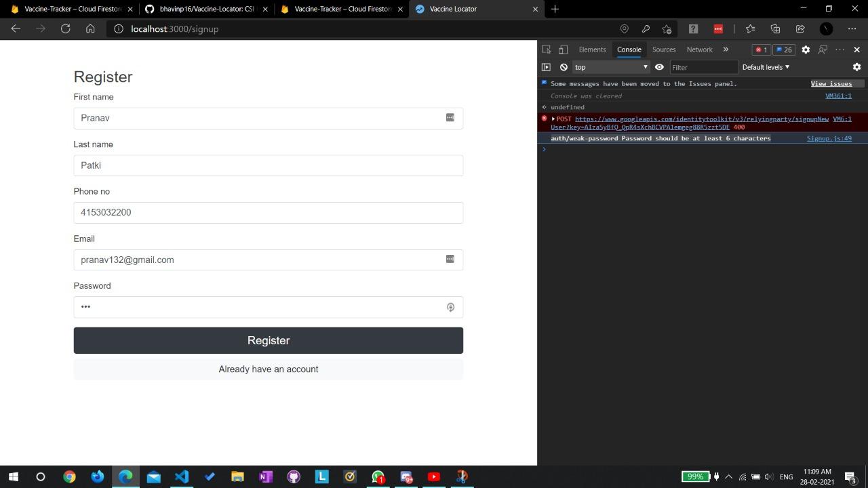The width and height of the screenshot is (868, 488).
Task: Click Already have an account button
Action: (269, 369)
